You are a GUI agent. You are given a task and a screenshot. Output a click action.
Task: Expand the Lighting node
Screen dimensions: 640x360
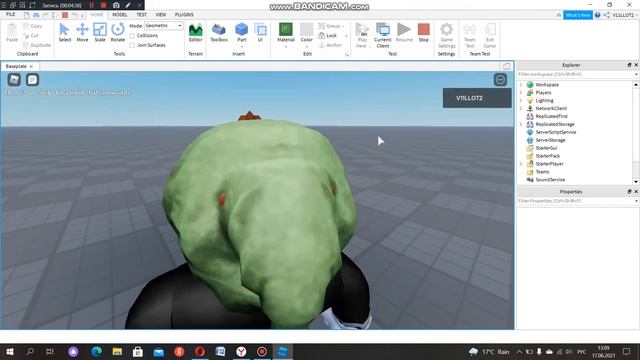(x=521, y=100)
